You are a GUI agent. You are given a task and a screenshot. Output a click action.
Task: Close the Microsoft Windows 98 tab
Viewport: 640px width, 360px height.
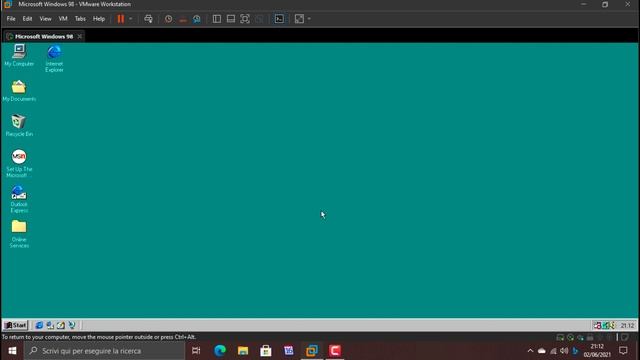click(80, 36)
